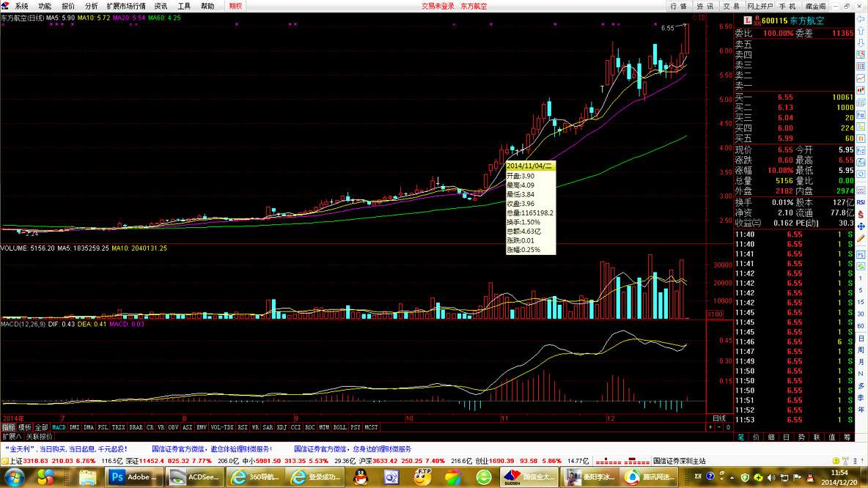Select the KDJ indicator tab
The height and width of the screenshot is (488, 868).
pyautogui.click(x=282, y=427)
